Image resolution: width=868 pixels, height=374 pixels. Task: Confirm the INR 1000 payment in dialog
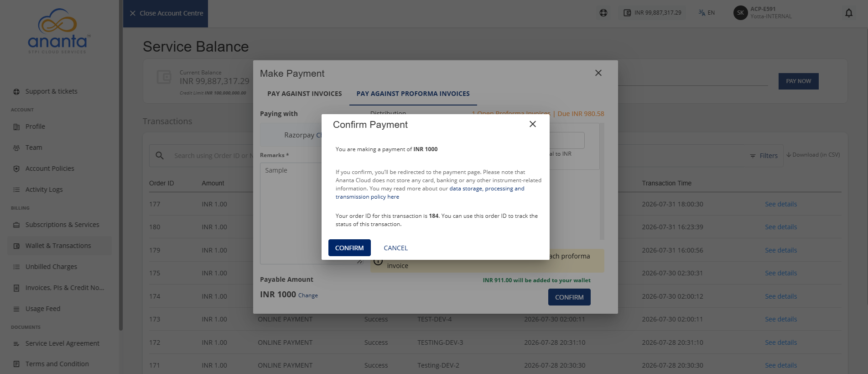coord(349,248)
